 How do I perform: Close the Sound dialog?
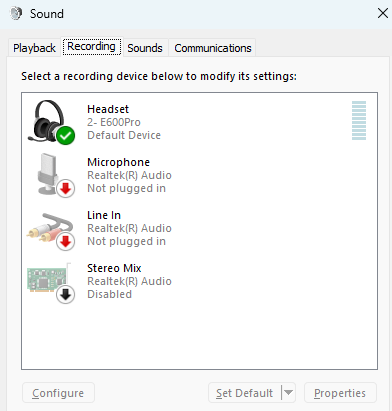(x=383, y=13)
